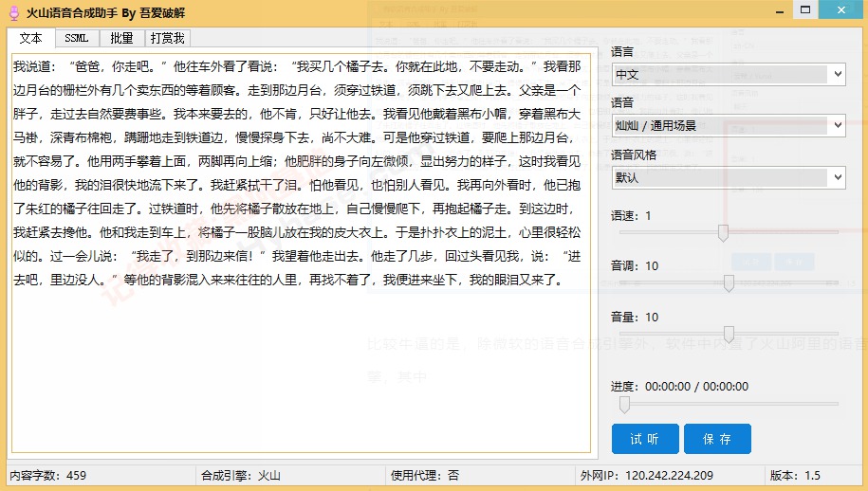
Task: Switch to the SSML tab
Action: [77, 38]
